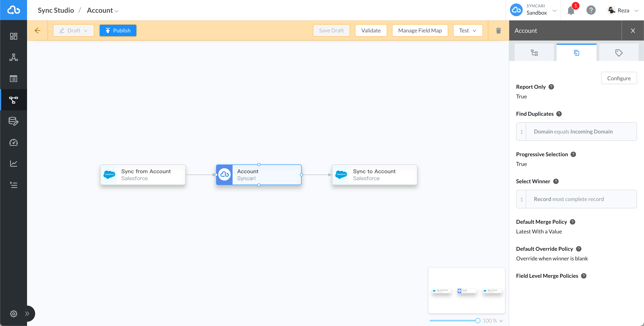Click the Salesforce logo on the Sync from Account node
644x326 pixels.
(109, 175)
